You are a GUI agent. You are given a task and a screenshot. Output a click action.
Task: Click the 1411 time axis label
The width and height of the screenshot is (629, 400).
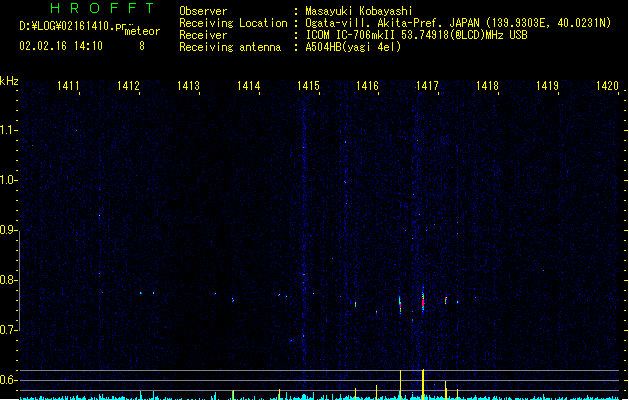(68, 86)
